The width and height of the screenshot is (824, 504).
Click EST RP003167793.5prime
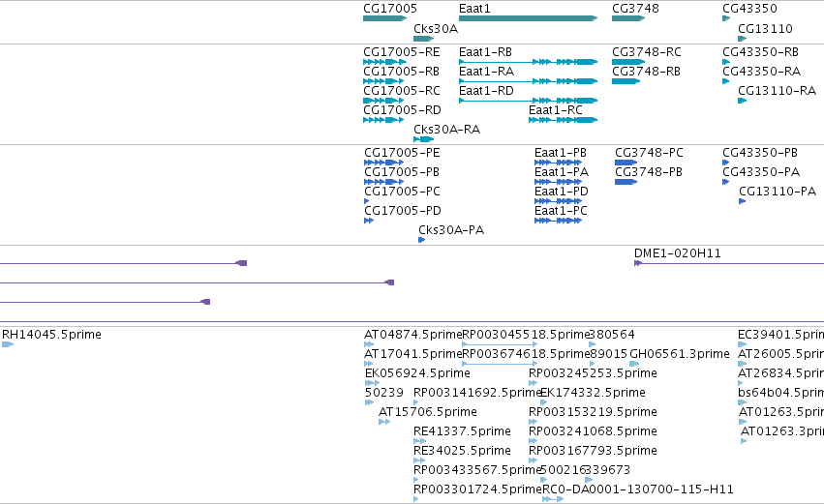coord(593,452)
